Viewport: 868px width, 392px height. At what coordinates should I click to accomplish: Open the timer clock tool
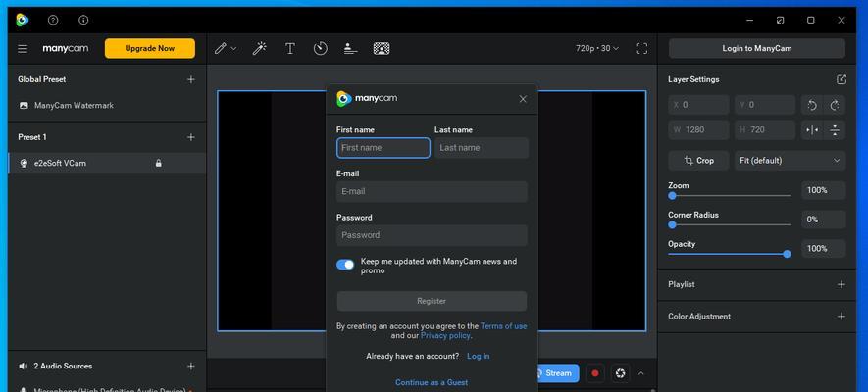(321, 49)
